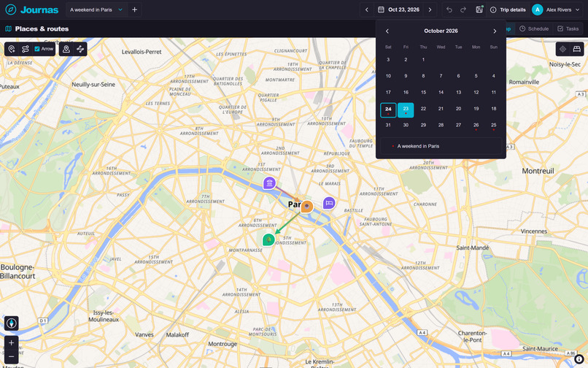Switch to the Tasks tab

pos(568,29)
